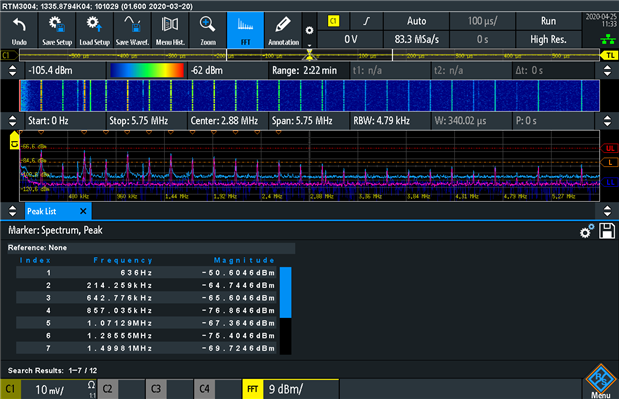Adjust the -105.4 dBm spectrogram minimum
Screen dimensions: 619x399
pos(66,71)
